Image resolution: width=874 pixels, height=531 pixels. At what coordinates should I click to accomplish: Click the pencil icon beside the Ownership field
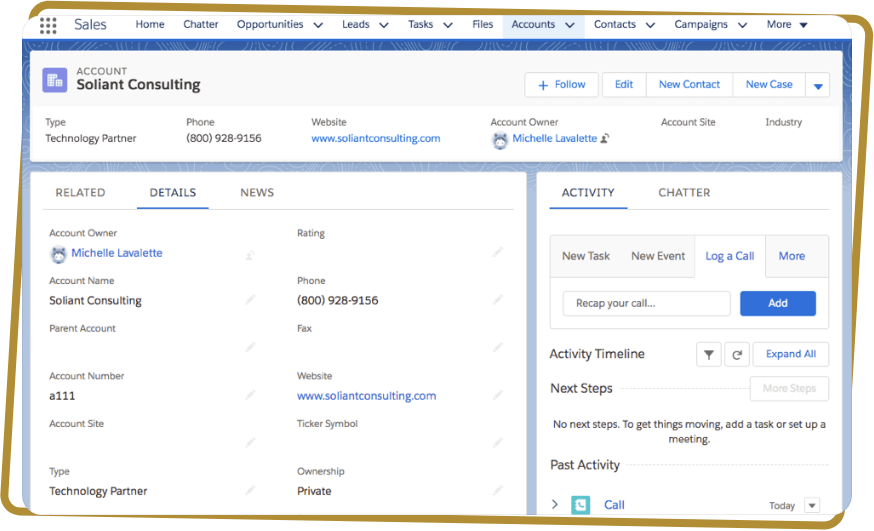click(x=497, y=491)
